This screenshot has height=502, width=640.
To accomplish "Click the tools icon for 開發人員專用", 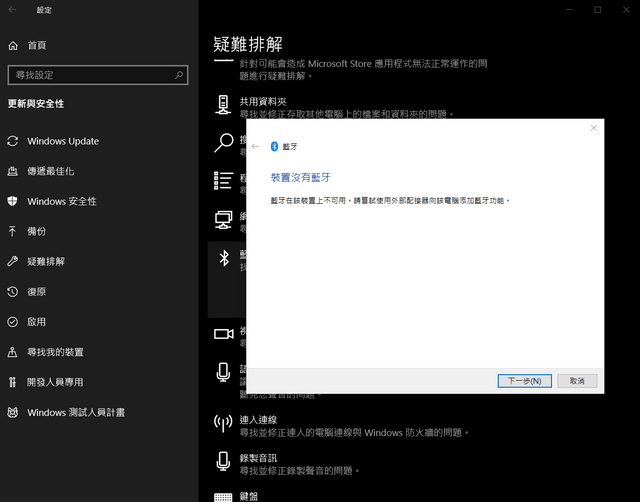I will (13, 382).
